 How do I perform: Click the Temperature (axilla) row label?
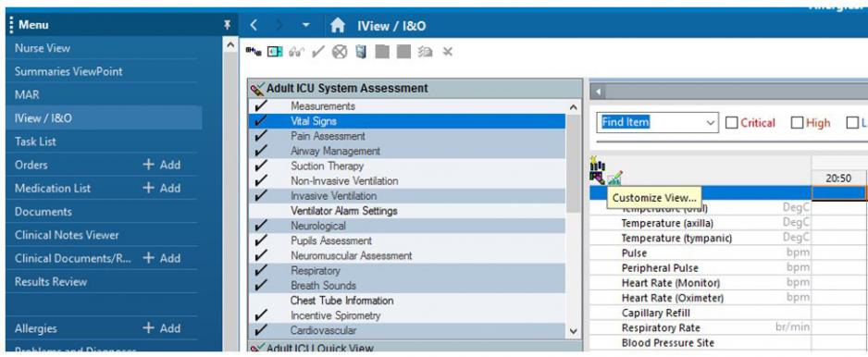point(667,223)
